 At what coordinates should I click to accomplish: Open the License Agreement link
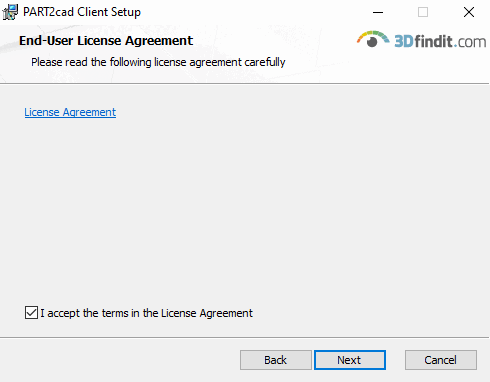[x=70, y=112]
